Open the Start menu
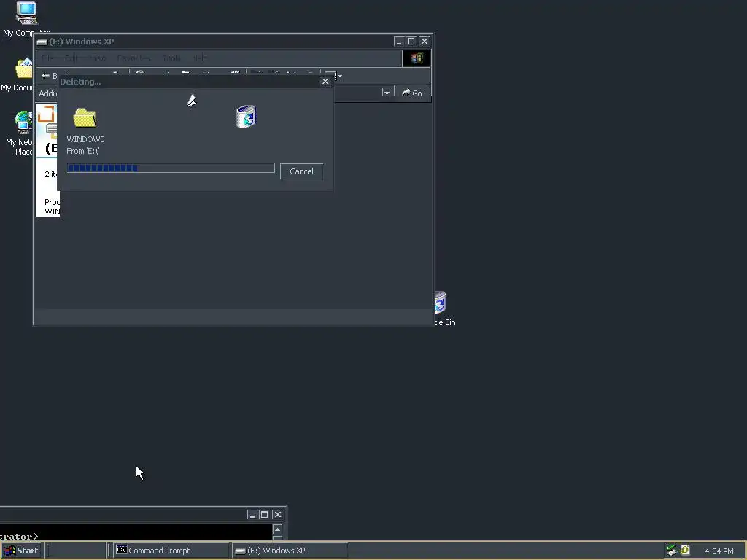Viewport: 747px width, 560px height. tap(23, 551)
